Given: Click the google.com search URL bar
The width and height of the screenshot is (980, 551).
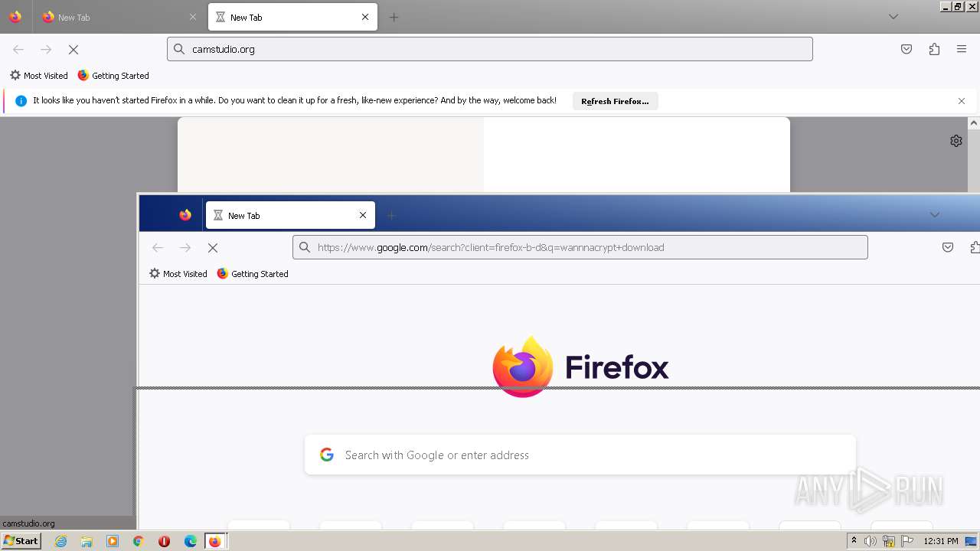Looking at the screenshot, I should [580, 247].
